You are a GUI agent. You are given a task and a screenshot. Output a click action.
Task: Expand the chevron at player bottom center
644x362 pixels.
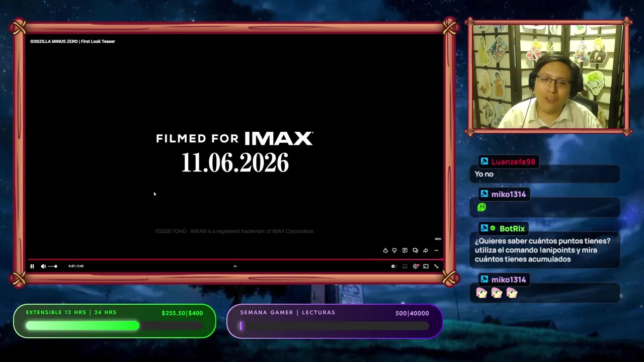tap(235, 266)
